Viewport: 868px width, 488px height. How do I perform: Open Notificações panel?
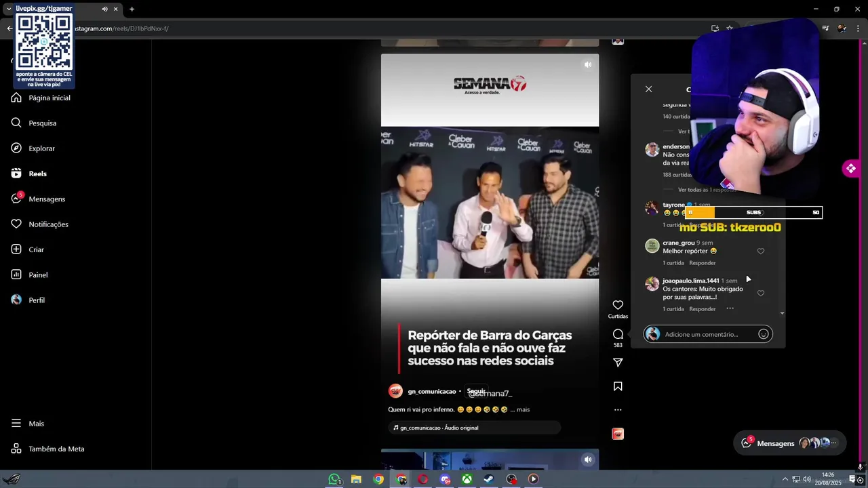click(39, 224)
